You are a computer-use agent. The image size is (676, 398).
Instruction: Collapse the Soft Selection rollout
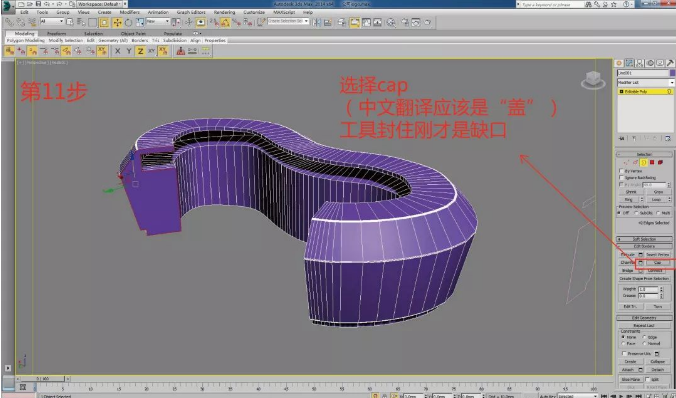[644, 239]
